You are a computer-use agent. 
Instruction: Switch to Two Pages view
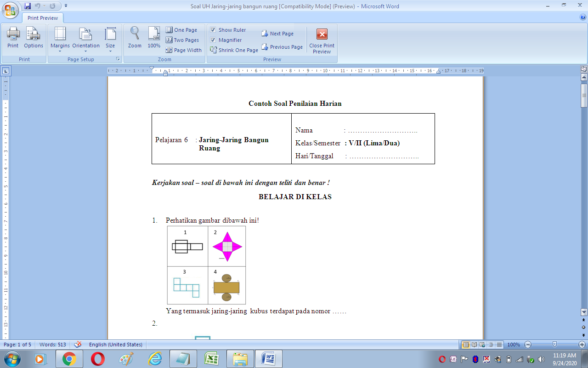pos(182,40)
